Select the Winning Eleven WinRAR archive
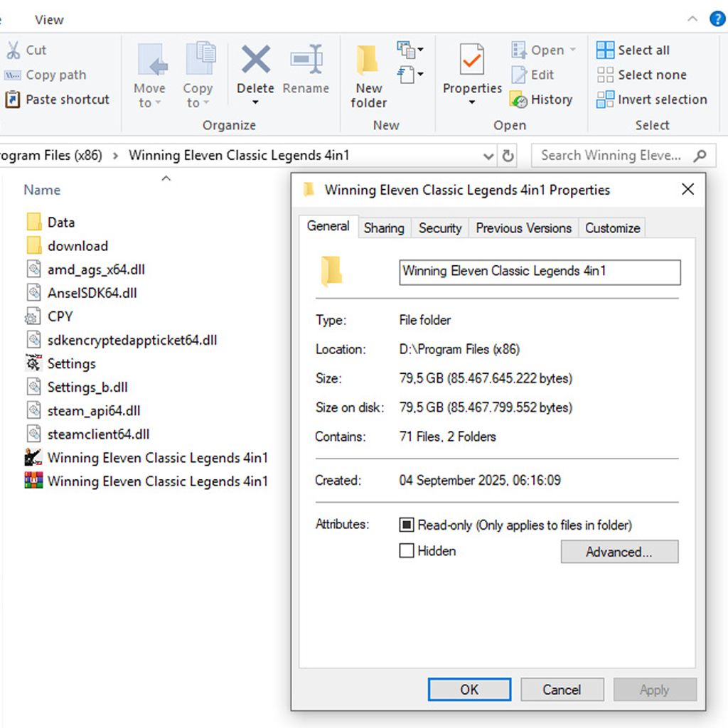728x728 pixels. [146, 481]
